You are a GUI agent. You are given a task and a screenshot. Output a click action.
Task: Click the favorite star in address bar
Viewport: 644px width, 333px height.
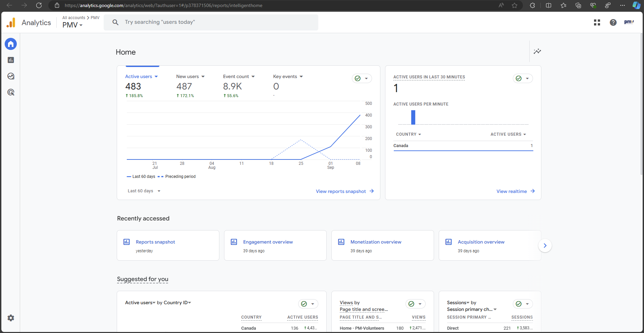point(515,5)
